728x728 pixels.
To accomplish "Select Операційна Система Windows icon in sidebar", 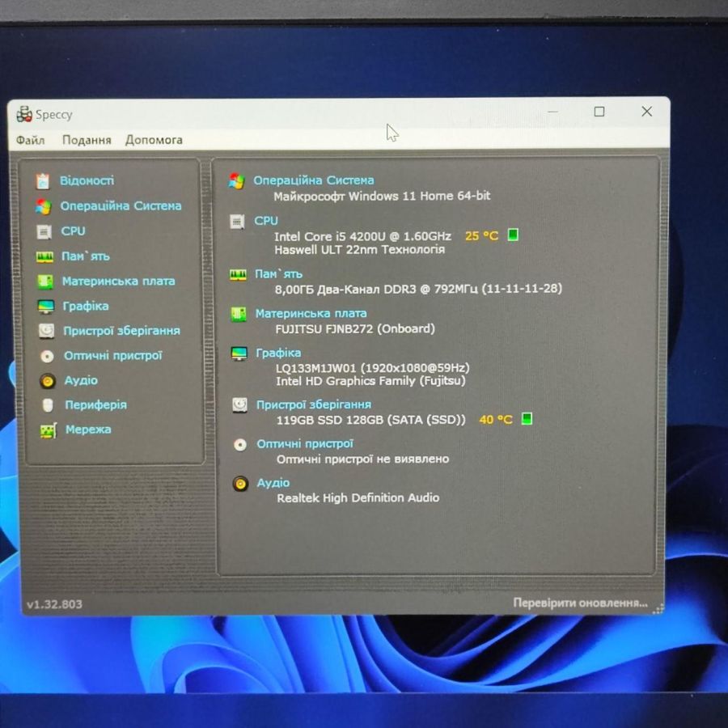I will [x=44, y=206].
